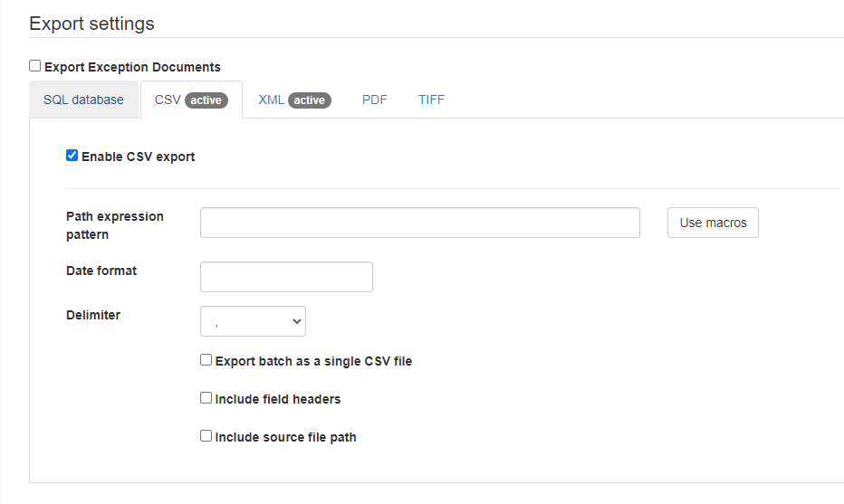The image size is (844, 504).
Task: Open the TIFF tab
Action: [431, 100]
